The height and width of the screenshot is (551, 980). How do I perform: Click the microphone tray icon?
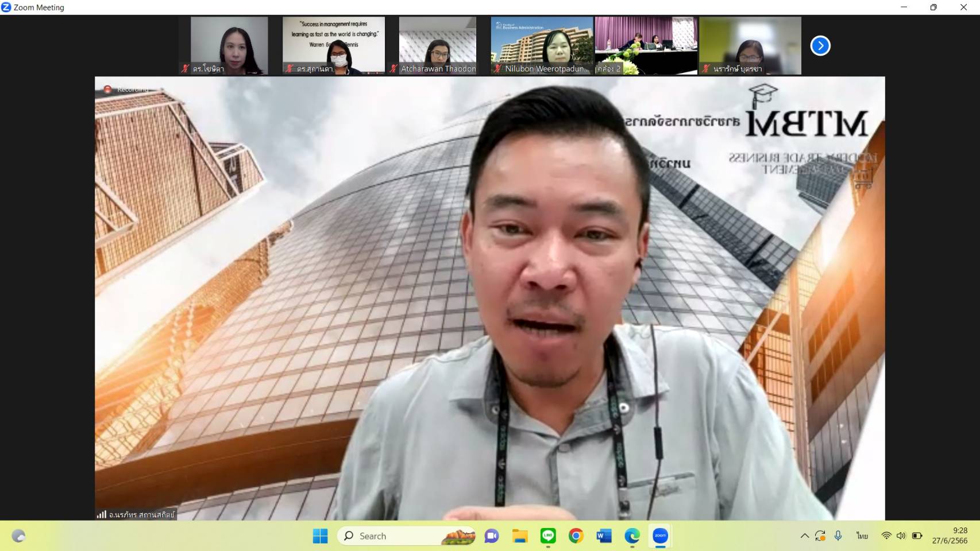coord(838,536)
